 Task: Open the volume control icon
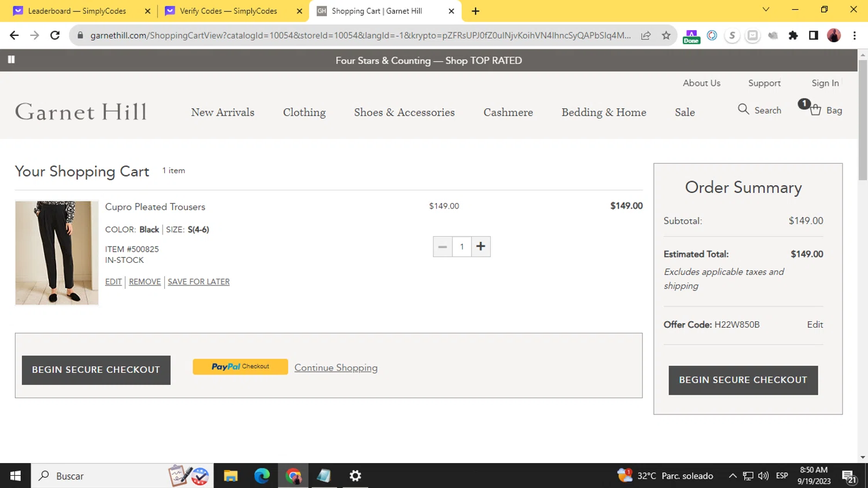tap(763, 476)
